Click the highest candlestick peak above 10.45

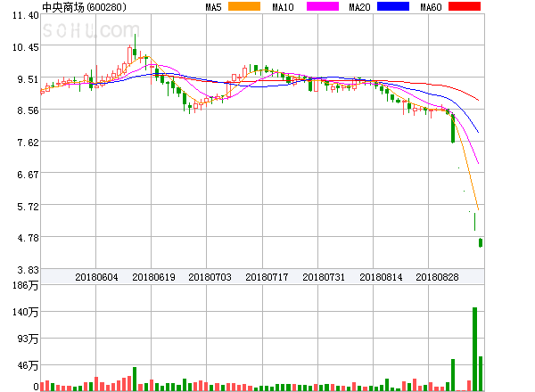[x=135, y=48]
